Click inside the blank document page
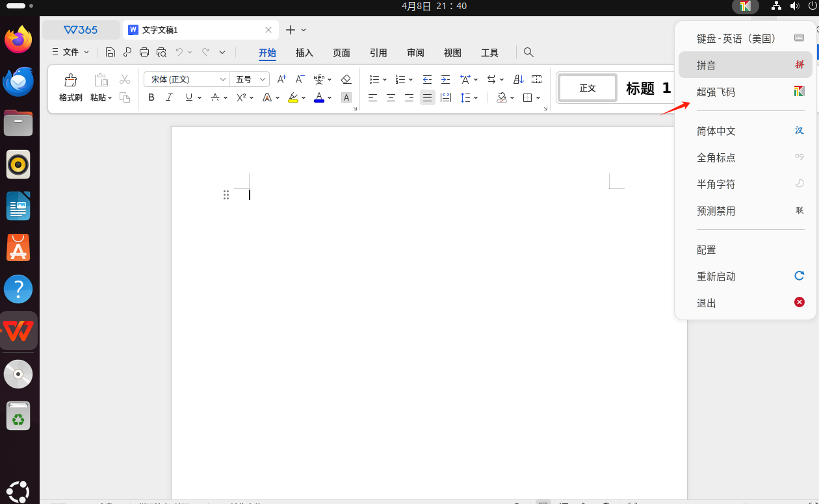Image resolution: width=819 pixels, height=504 pixels. (x=429, y=312)
